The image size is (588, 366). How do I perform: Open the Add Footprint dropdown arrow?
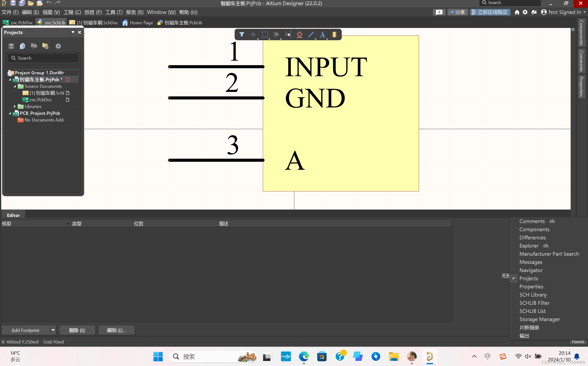[x=53, y=330]
